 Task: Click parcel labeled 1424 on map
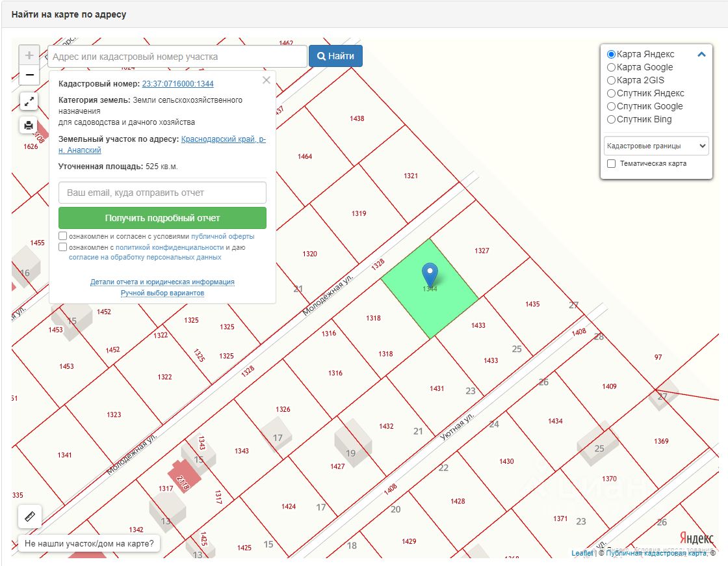pos(289,507)
